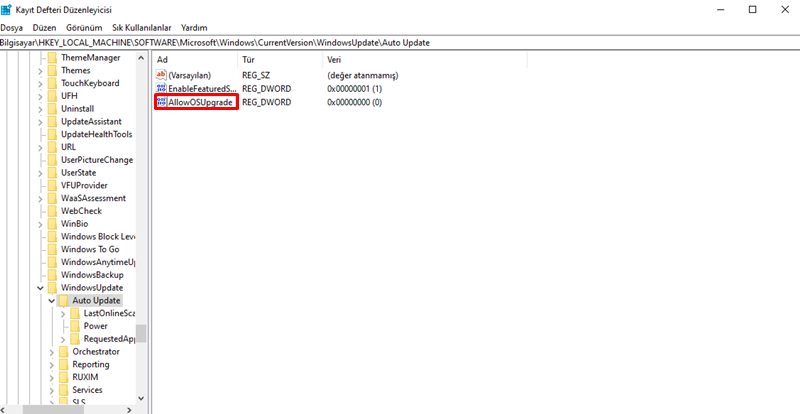
Task: Collapse the Auto Update key
Action: (52, 301)
